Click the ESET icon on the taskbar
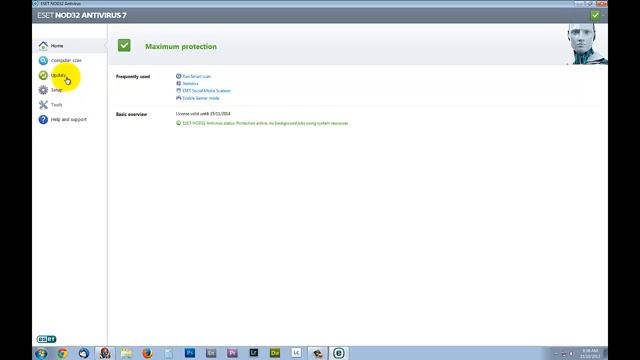 pyautogui.click(x=338, y=353)
